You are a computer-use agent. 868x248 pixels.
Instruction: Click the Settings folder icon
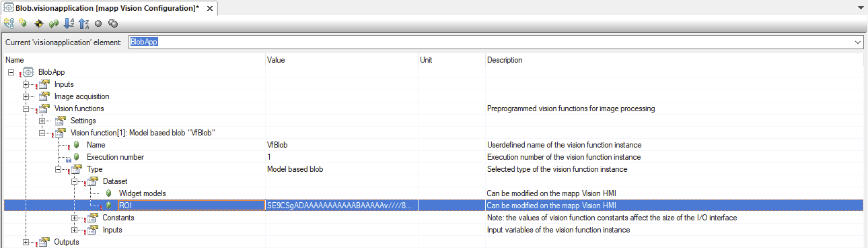pos(61,121)
